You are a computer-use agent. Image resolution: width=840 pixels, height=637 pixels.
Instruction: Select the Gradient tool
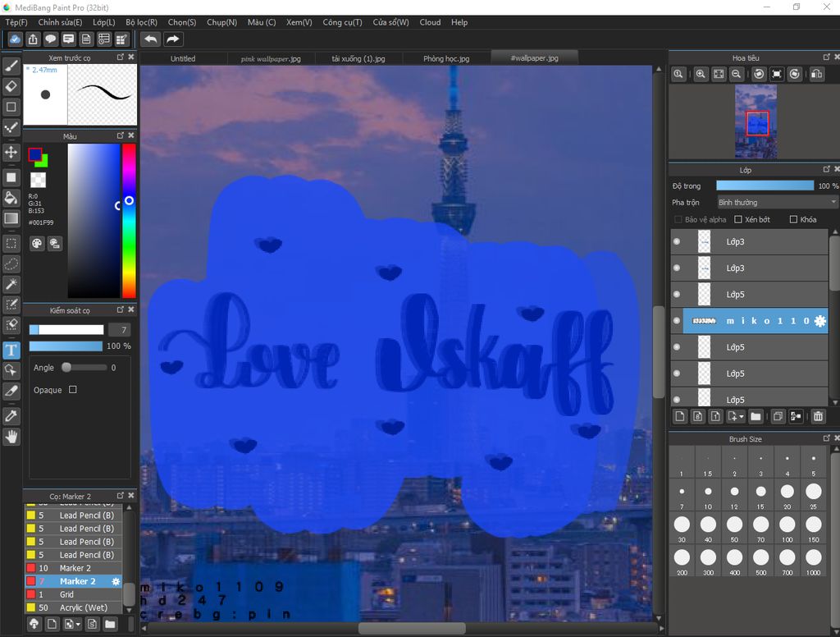(11, 218)
